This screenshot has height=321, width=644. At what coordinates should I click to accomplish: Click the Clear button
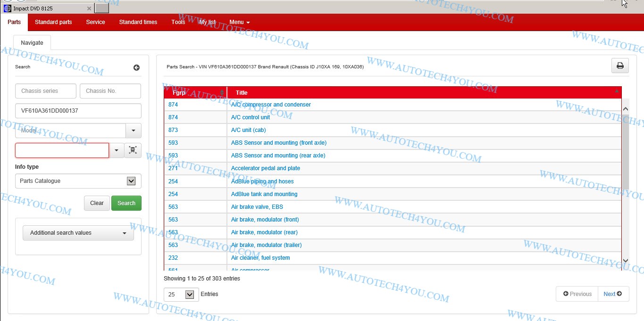[97, 203]
